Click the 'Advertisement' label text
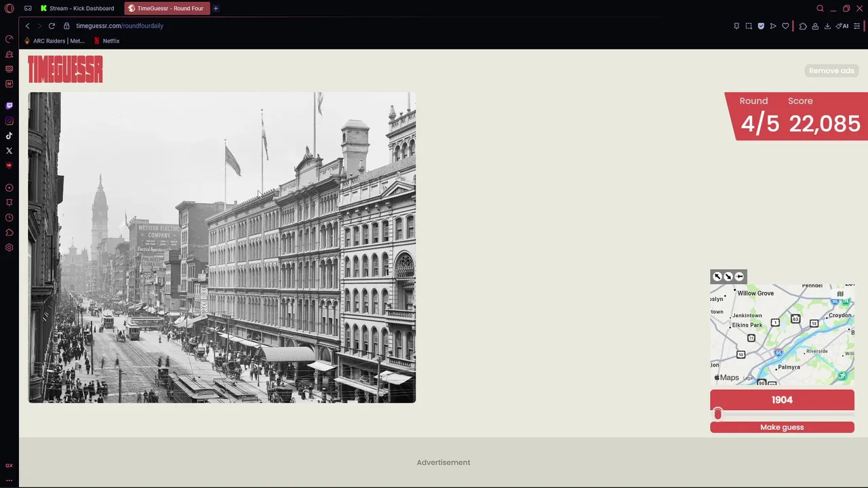 pos(443,462)
